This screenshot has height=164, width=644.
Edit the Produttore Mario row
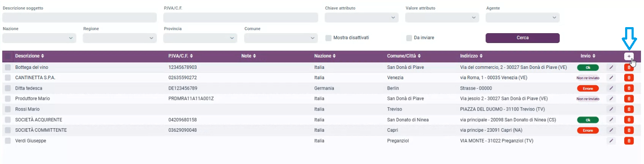pos(611,99)
